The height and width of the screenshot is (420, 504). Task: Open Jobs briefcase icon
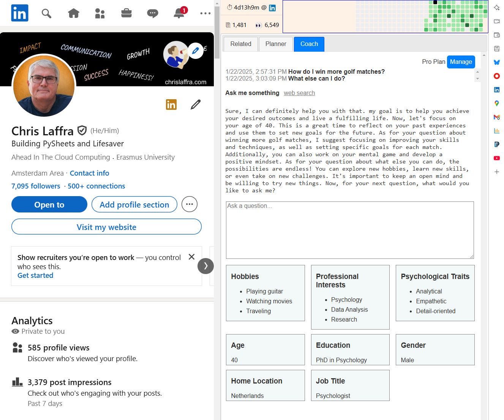[x=126, y=13]
